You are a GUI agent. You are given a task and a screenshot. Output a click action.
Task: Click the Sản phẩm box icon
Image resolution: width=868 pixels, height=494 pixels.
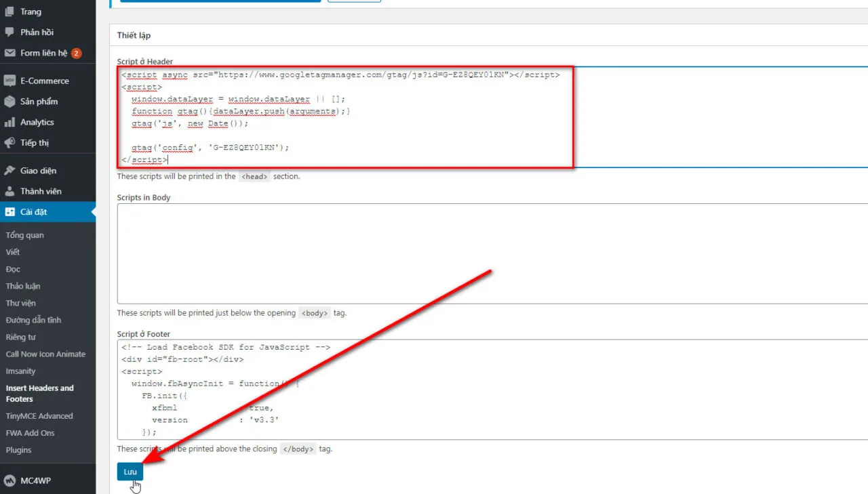point(9,102)
